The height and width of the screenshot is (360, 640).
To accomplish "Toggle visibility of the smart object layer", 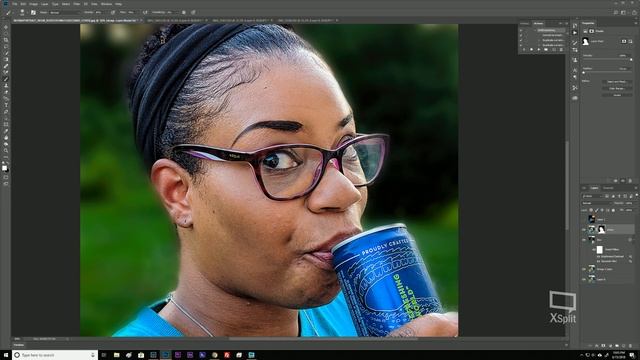I will pos(584,240).
